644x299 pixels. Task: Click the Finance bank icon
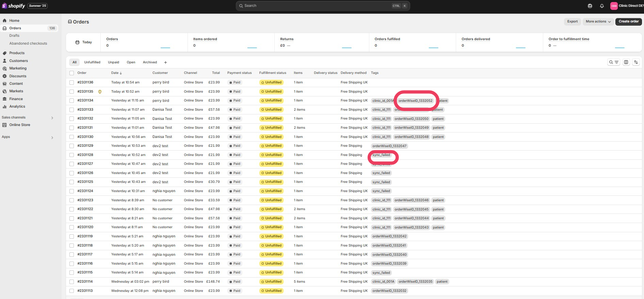click(x=4, y=99)
